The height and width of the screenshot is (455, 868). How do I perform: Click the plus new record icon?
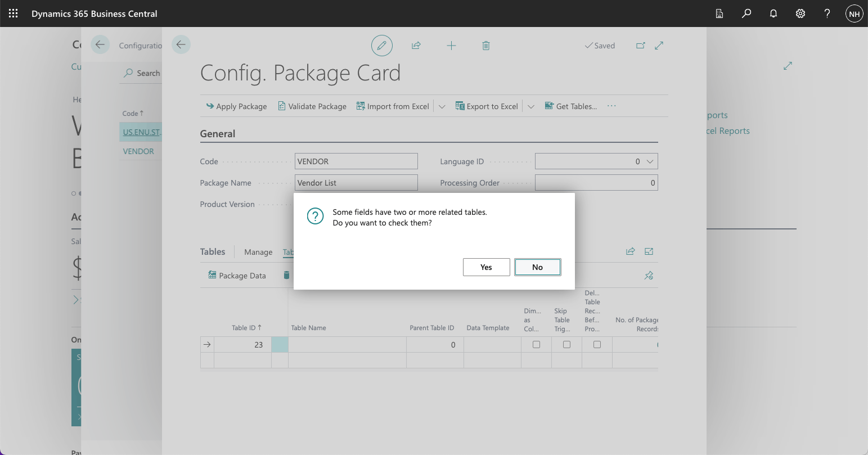coord(451,46)
